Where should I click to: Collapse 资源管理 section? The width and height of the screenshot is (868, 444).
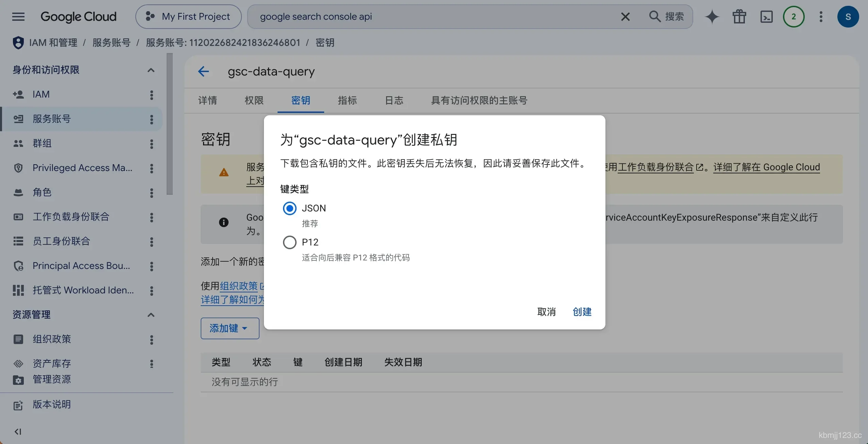151,315
